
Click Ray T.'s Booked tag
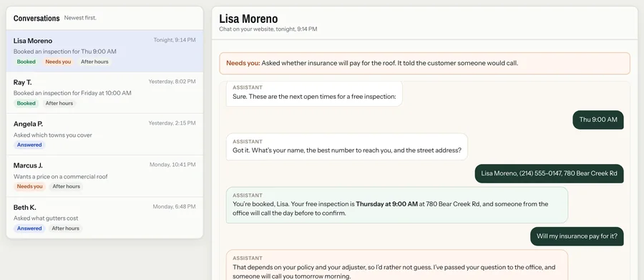click(26, 103)
